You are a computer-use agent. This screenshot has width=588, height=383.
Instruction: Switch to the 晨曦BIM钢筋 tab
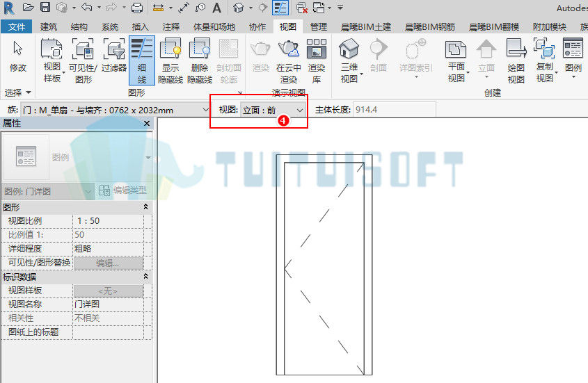[x=430, y=26]
